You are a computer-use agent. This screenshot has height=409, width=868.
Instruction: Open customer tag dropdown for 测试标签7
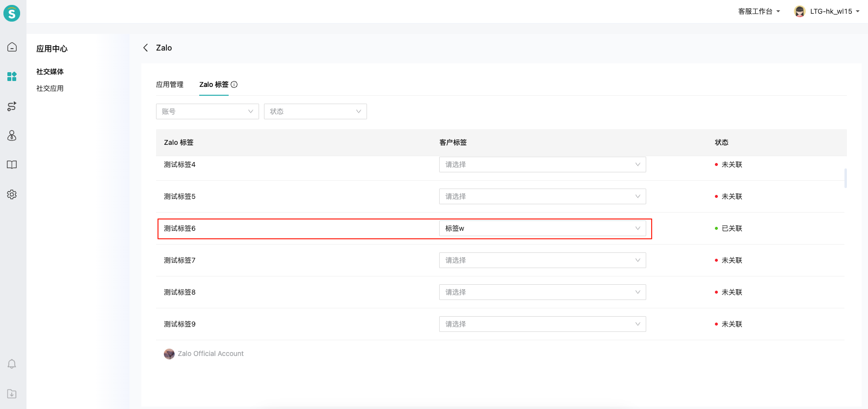tap(543, 260)
